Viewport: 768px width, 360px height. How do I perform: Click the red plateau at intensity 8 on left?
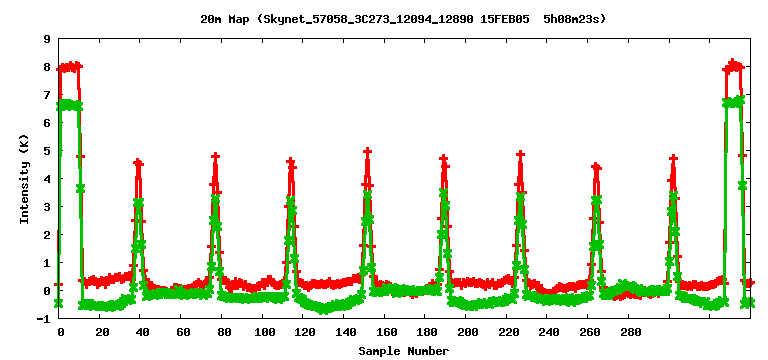pyautogui.click(x=69, y=67)
